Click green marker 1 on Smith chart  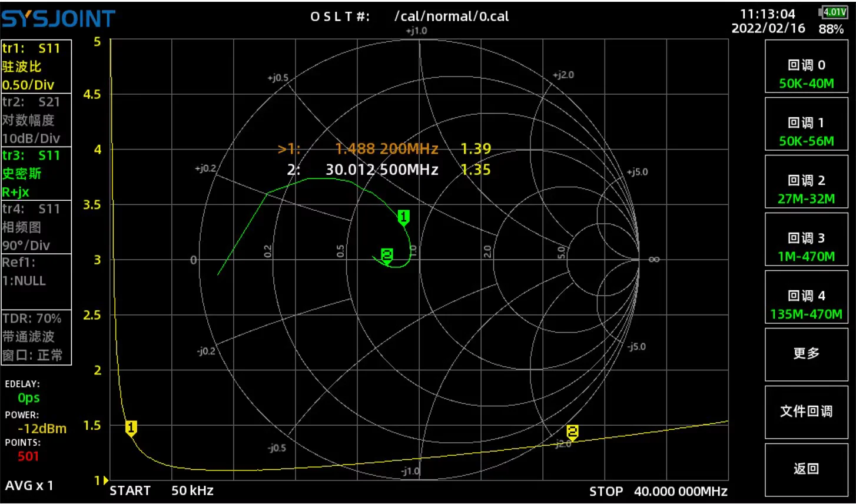[x=403, y=218]
